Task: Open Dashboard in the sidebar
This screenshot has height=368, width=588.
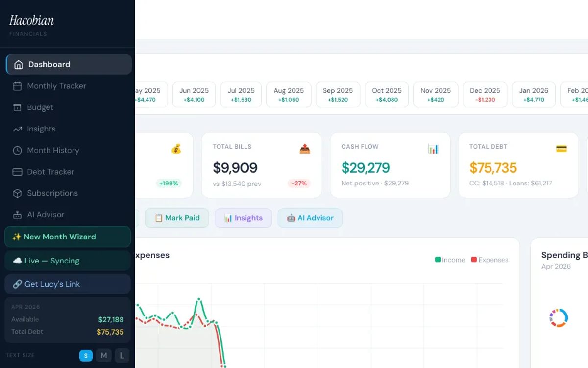Action: pyautogui.click(x=69, y=64)
